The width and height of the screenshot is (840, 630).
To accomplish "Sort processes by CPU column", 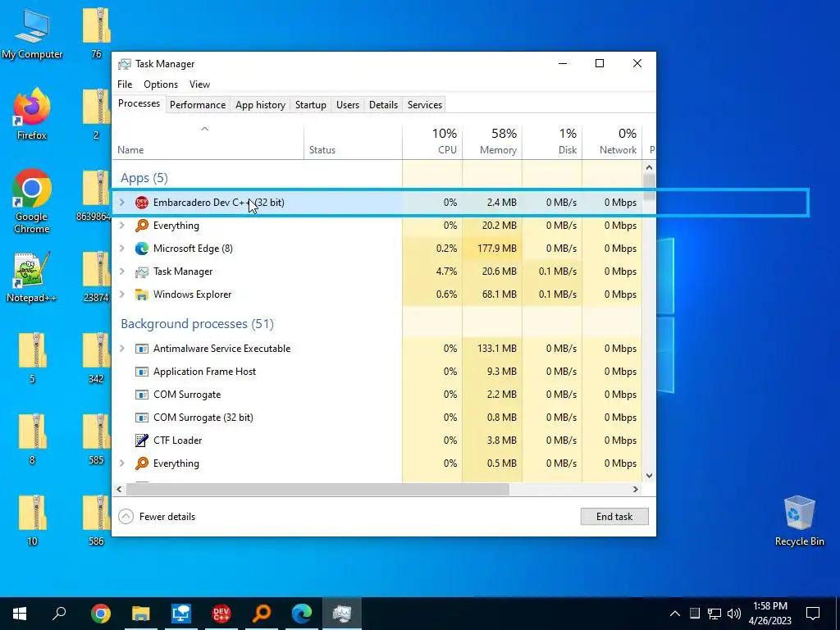I will tap(432, 142).
